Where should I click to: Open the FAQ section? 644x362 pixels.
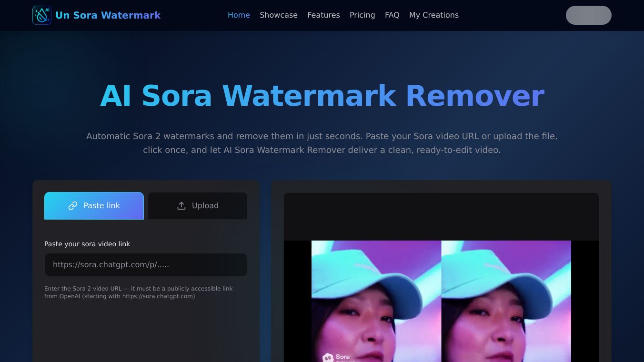click(x=392, y=15)
